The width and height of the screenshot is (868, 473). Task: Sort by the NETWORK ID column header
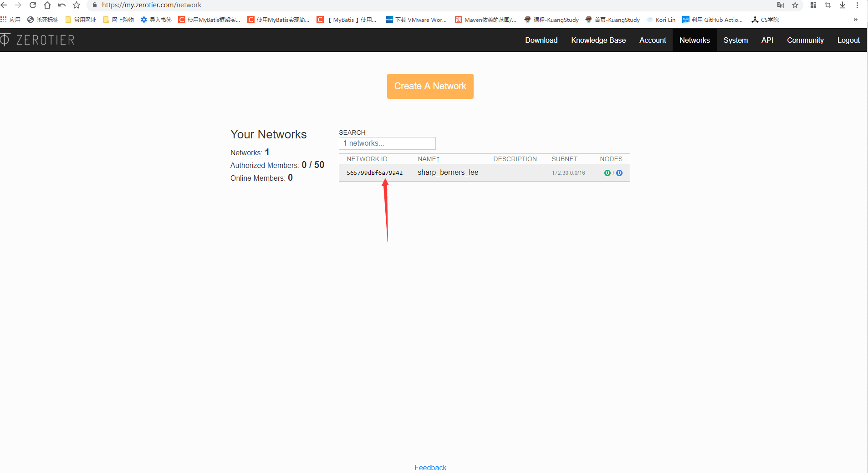pyautogui.click(x=367, y=159)
